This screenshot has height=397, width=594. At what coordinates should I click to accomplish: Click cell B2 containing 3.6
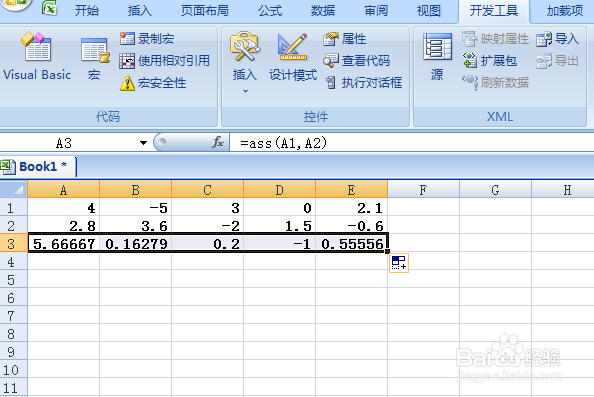(x=135, y=226)
